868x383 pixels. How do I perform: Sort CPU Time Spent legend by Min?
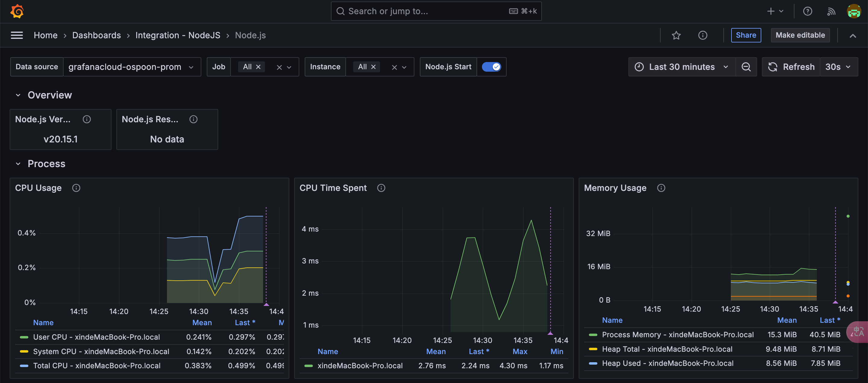[x=557, y=352]
